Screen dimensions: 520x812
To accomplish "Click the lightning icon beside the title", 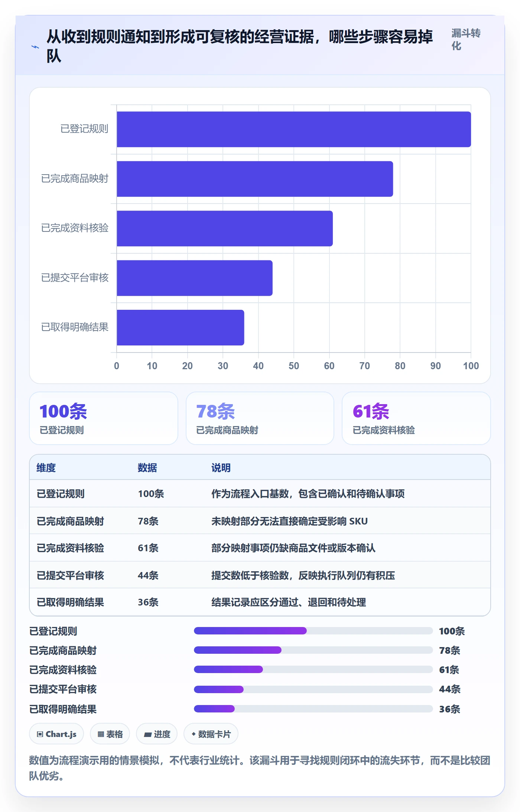I will [35, 47].
